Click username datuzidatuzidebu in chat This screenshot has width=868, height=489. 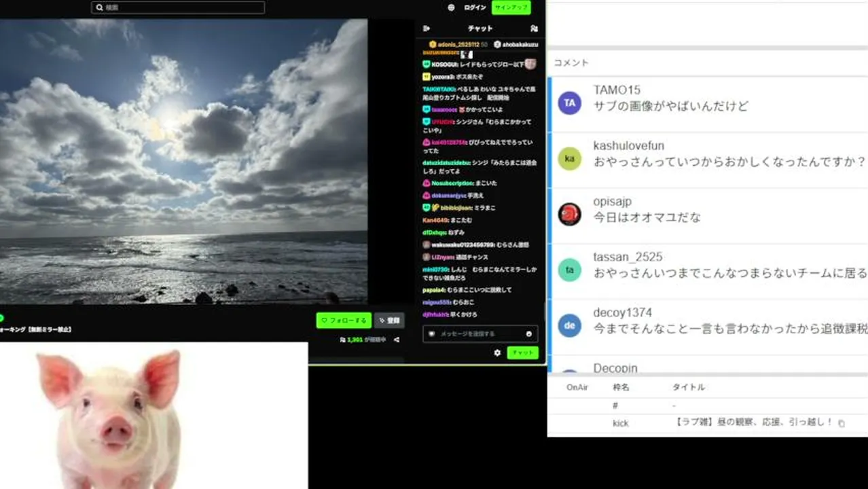[446, 162]
